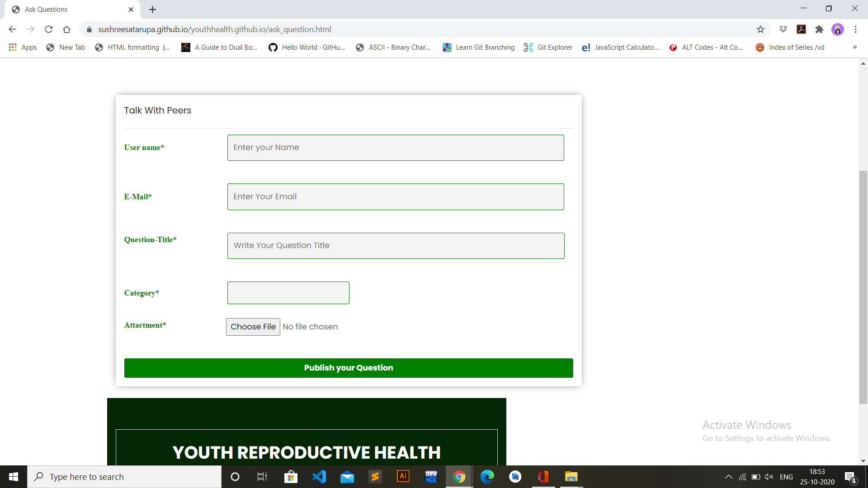Click Publish your Question button
Viewport: 868px width, 488px height.
point(348,368)
